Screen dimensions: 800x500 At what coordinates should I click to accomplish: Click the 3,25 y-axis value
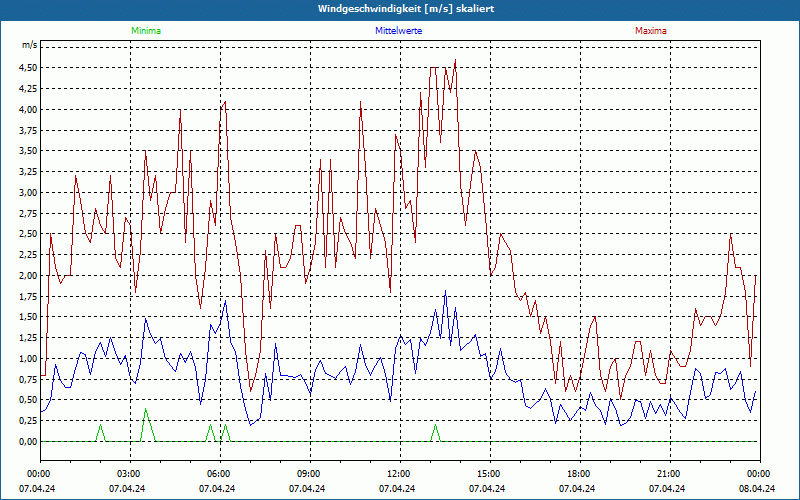[28, 172]
